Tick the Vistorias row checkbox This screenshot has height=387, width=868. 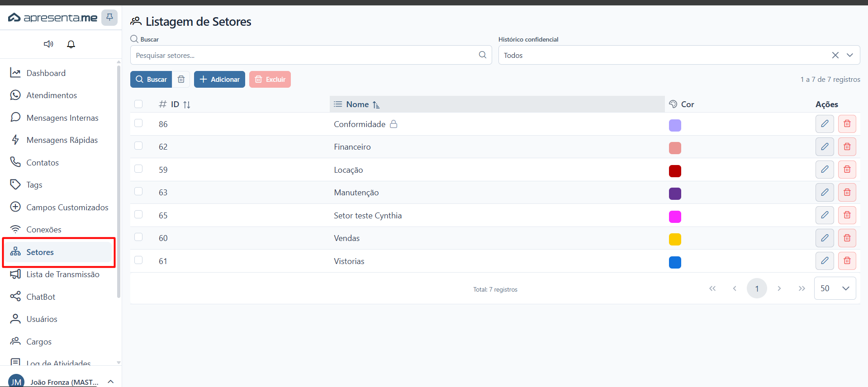[x=138, y=260]
